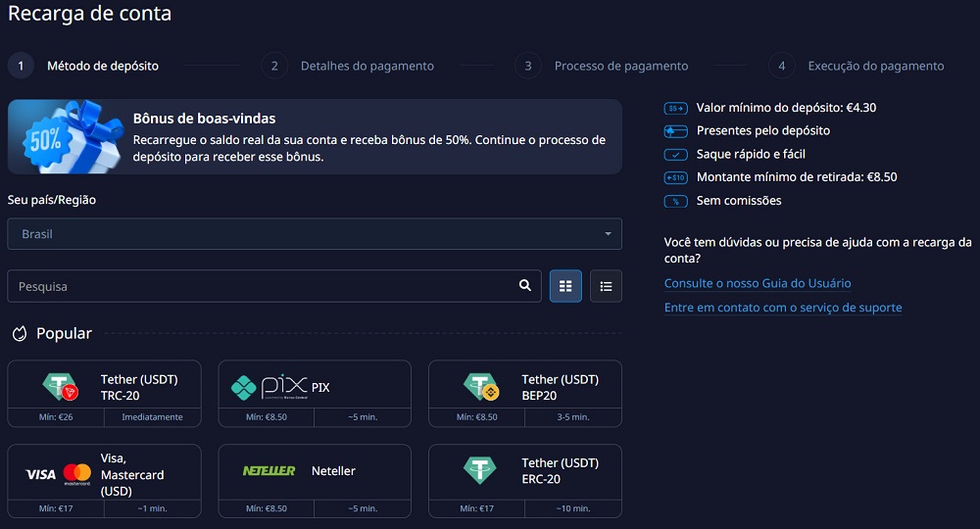Choose Visa, Mastercard (USD) method

[x=105, y=481]
